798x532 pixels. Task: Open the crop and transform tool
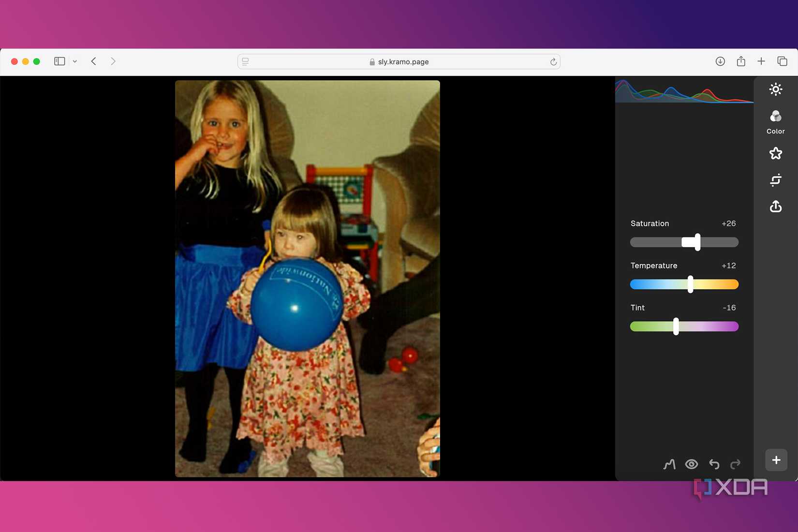click(x=775, y=180)
